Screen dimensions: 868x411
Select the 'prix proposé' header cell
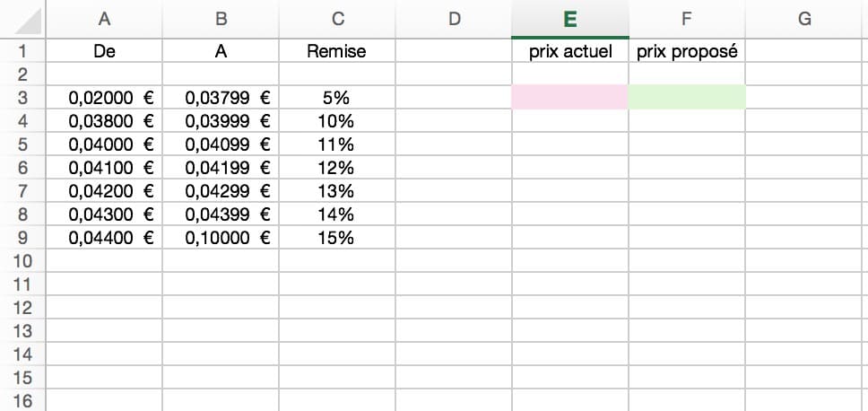pos(687,51)
